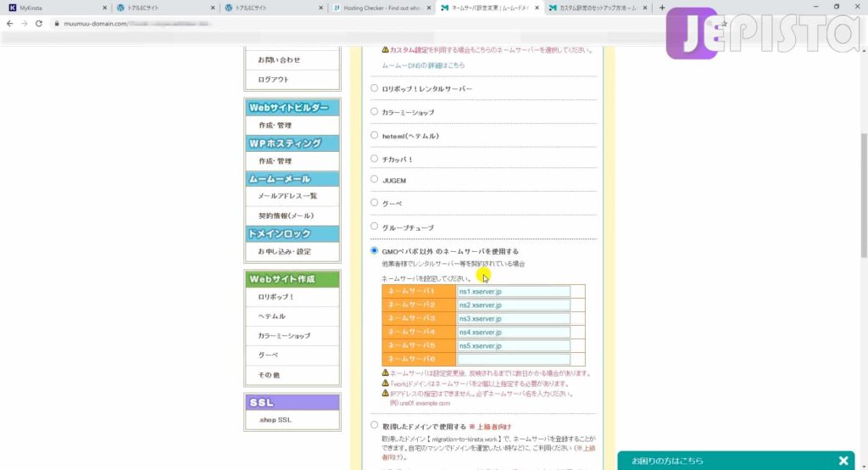Select the グーペ radio button
The width and height of the screenshot is (868, 470).
click(x=374, y=203)
